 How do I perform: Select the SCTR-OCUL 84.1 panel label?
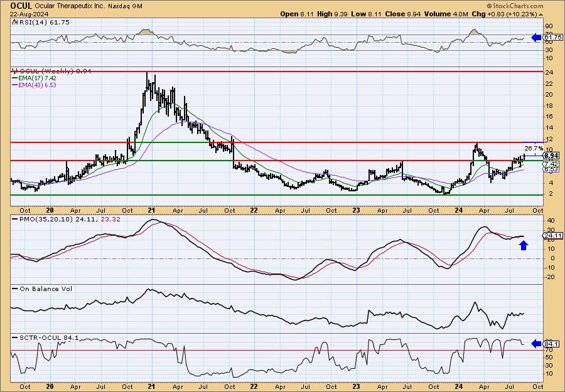tap(45, 337)
